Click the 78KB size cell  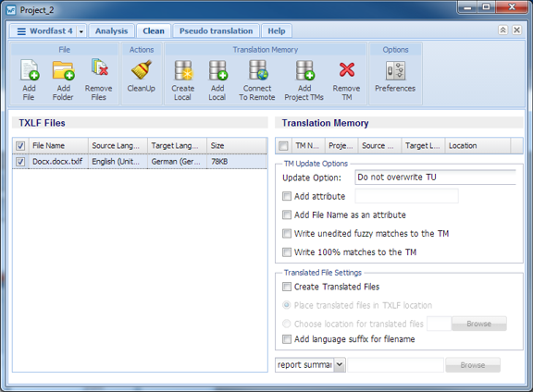[x=237, y=162]
